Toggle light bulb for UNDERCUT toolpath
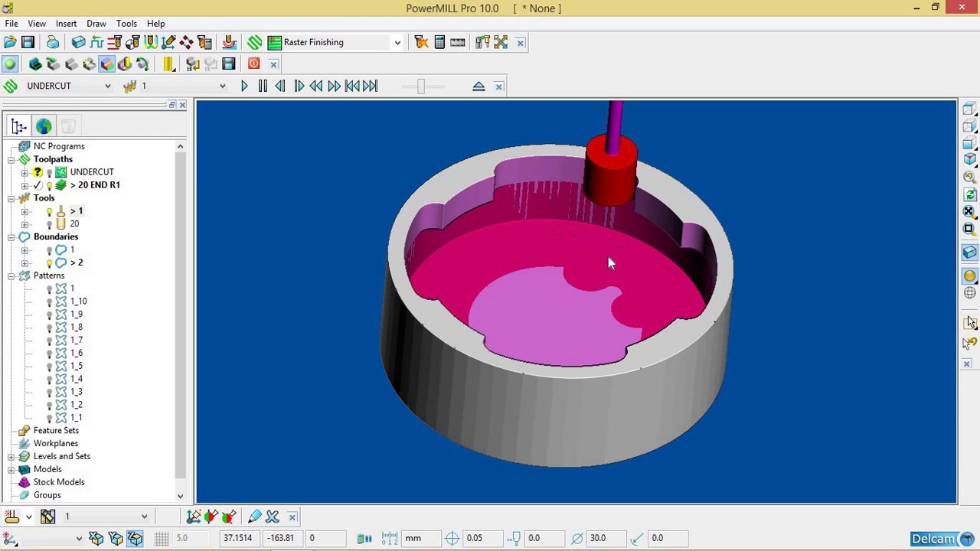980x551 pixels. click(x=50, y=173)
